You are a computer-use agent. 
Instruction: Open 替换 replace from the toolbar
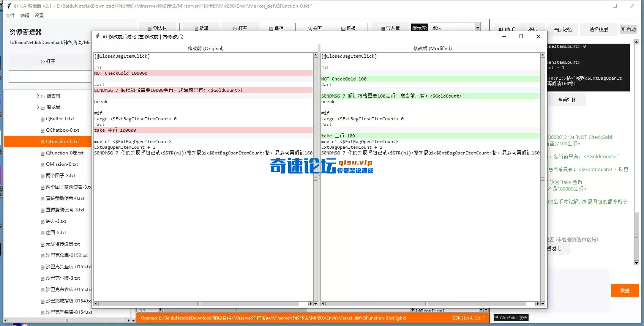[x=348, y=28]
